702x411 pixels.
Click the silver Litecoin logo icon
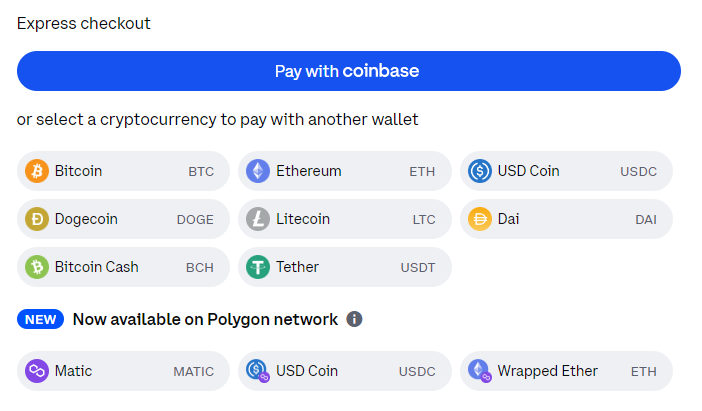tap(258, 219)
